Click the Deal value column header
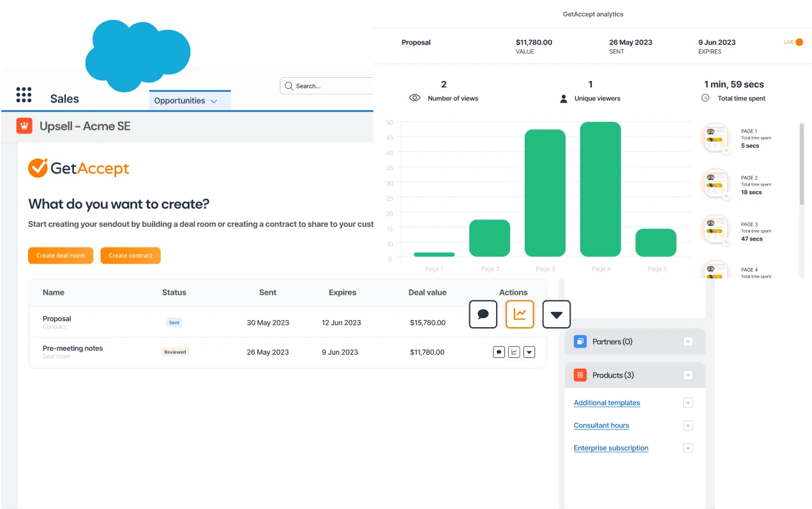The image size is (812, 509). click(x=428, y=293)
